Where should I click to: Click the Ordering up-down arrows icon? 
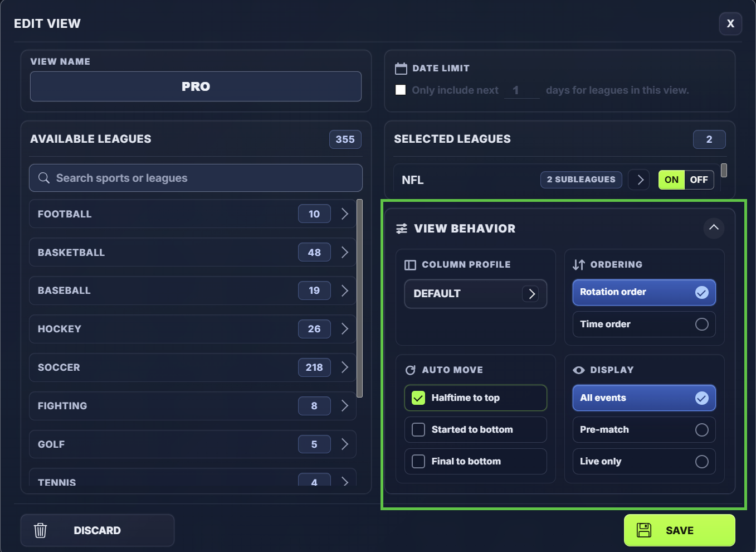tap(579, 265)
